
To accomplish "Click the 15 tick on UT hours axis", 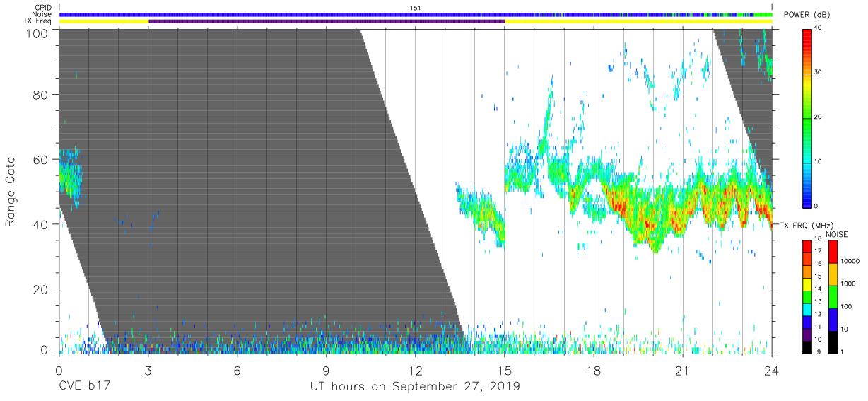I will point(505,370).
